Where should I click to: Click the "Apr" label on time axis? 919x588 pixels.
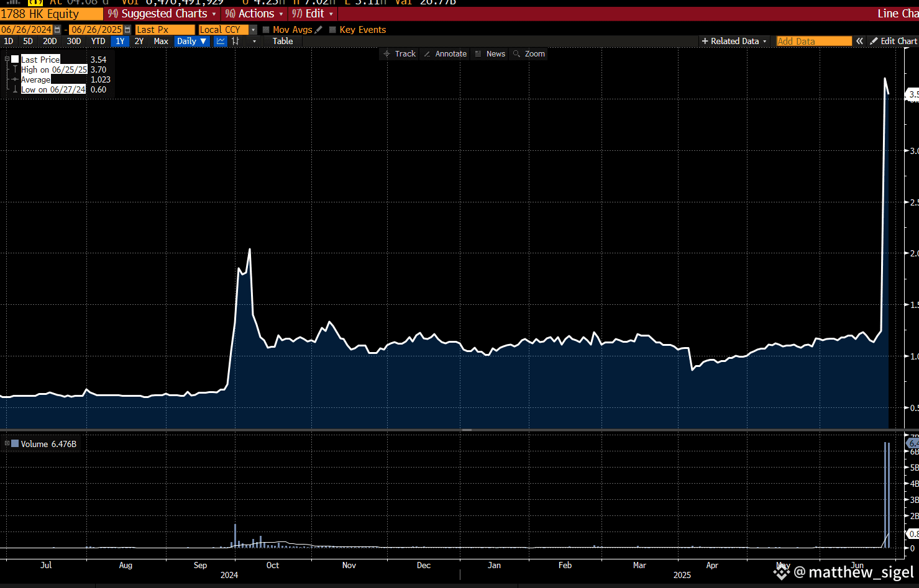click(x=712, y=565)
